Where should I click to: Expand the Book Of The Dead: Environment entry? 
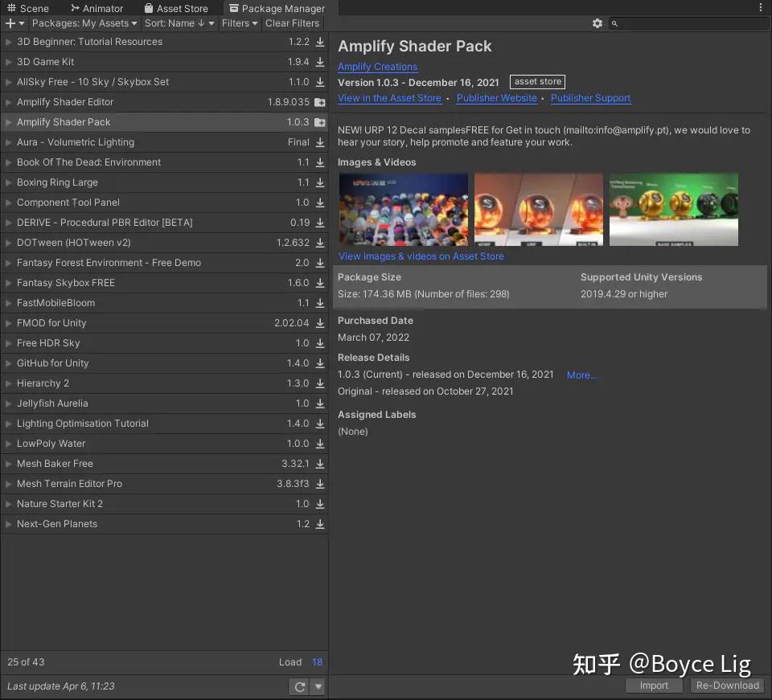tap(8, 162)
